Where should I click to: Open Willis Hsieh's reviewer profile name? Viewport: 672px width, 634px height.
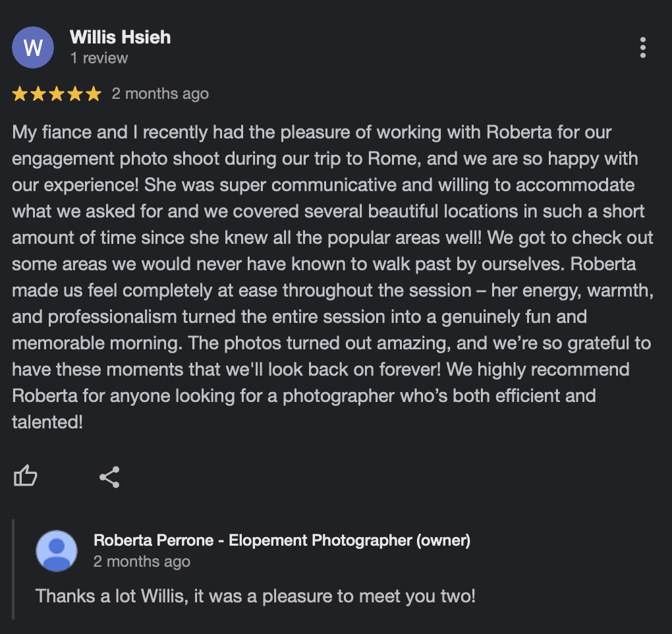(120, 37)
